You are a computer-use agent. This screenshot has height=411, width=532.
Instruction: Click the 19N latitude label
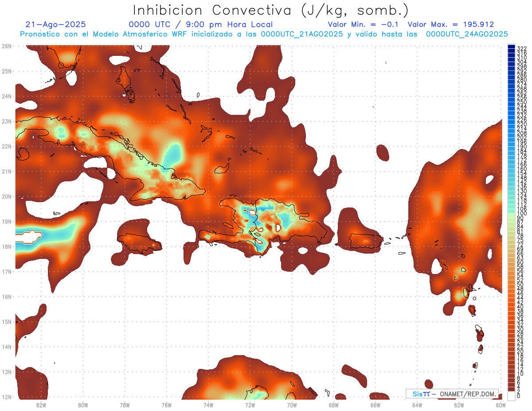point(7,221)
